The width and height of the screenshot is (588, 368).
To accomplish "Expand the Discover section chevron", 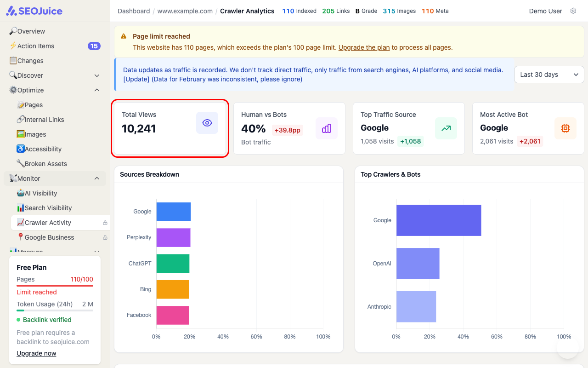I will point(97,75).
